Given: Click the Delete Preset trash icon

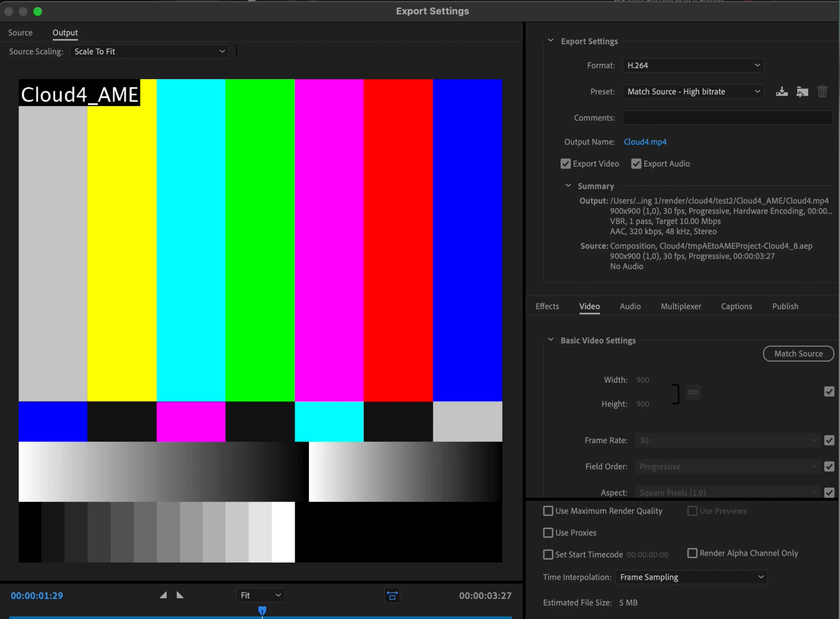Looking at the screenshot, I should (x=822, y=91).
